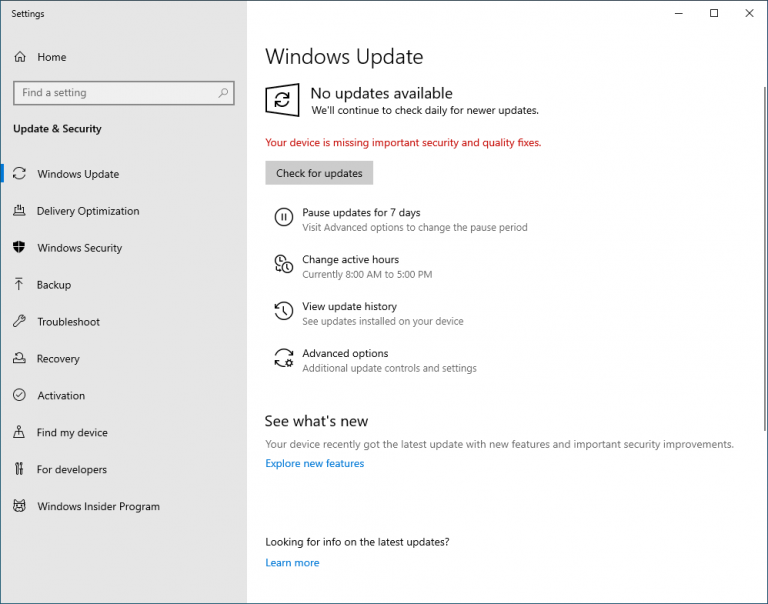Click the Troubleshoot wrench icon

(x=19, y=322)
